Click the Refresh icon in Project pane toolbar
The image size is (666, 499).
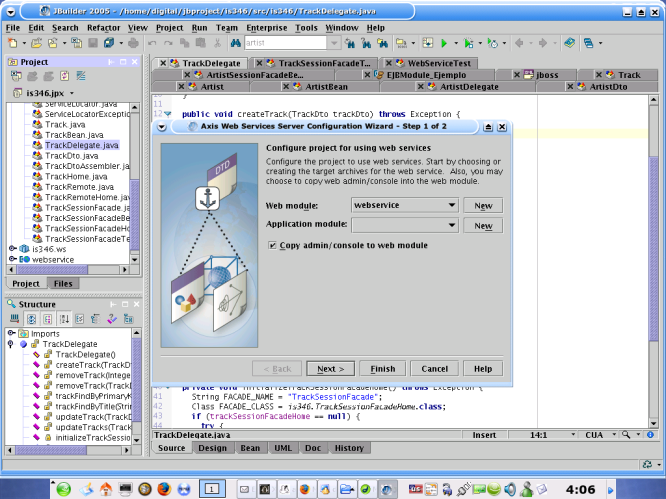64,77
